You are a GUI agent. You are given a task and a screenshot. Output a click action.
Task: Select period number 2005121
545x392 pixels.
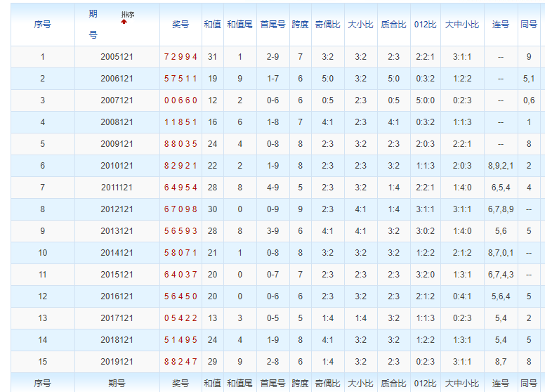[x=117, y=57]
